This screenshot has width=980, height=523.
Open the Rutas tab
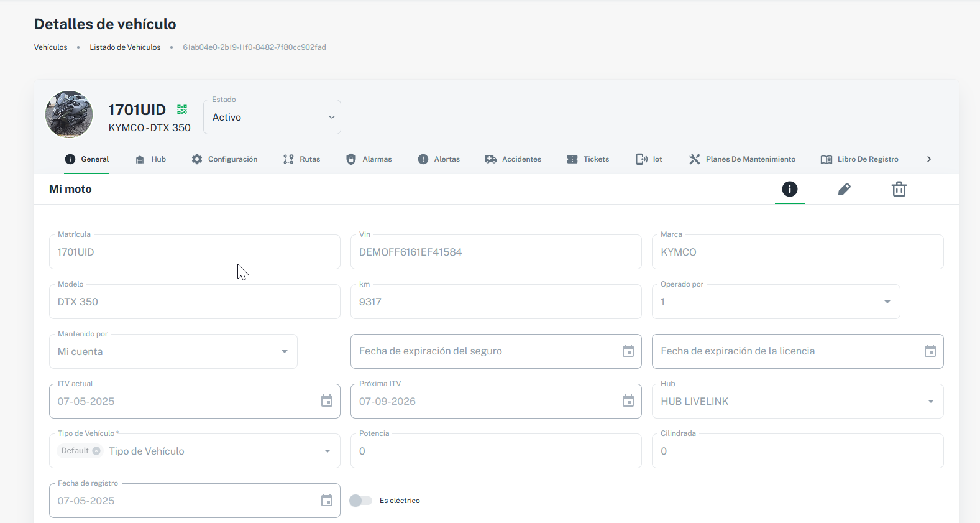302,159
